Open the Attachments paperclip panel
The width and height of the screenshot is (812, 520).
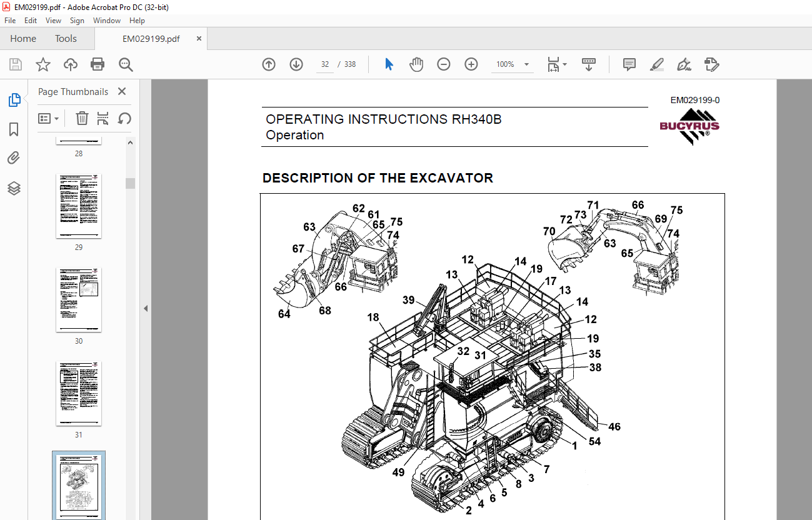click(x=14, y=158)
